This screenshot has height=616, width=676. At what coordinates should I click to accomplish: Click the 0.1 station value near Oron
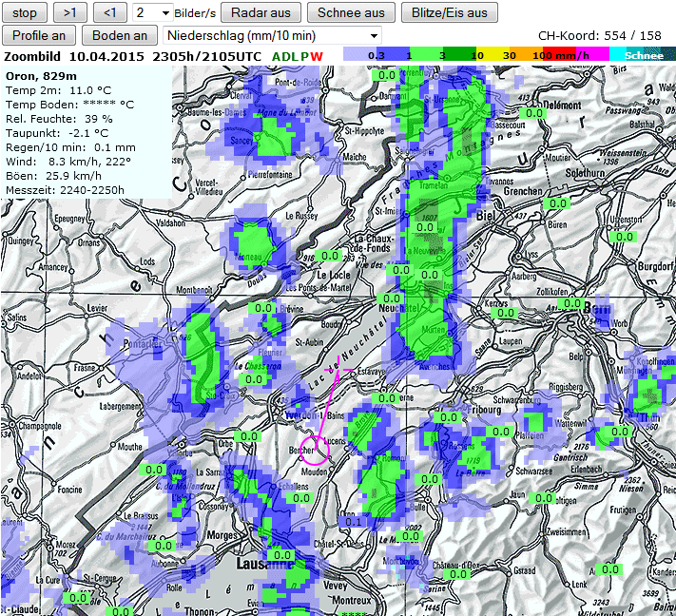pyautogui.click(x=353, y=522)
